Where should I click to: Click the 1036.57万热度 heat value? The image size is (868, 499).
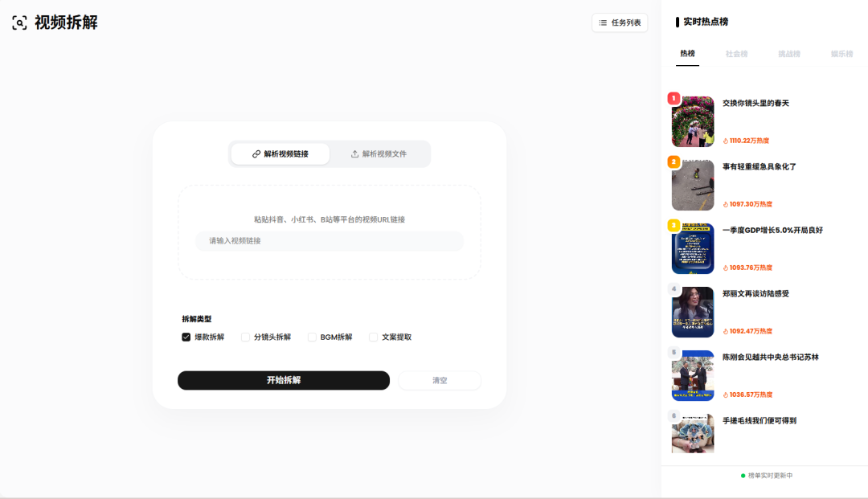tap(751, 395)
